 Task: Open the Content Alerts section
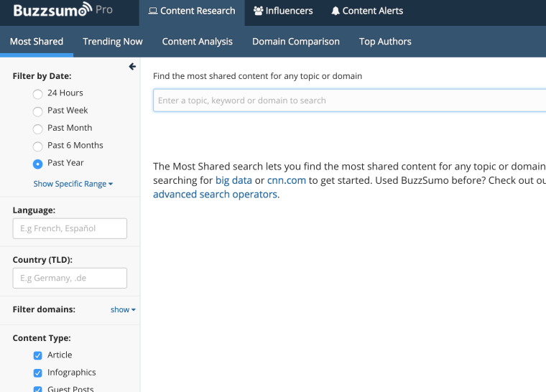pyautogui.click(x=367, y=11)
